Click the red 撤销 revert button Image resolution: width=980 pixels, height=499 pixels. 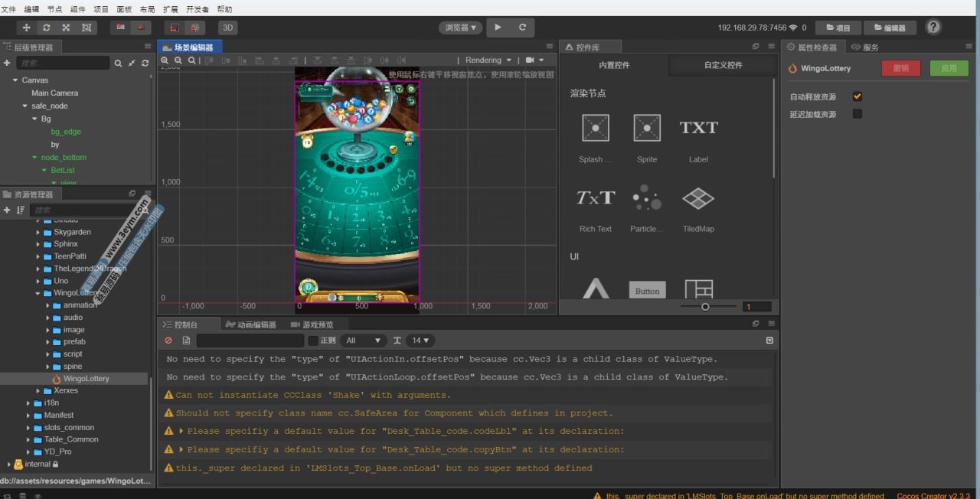click(901, 68)
